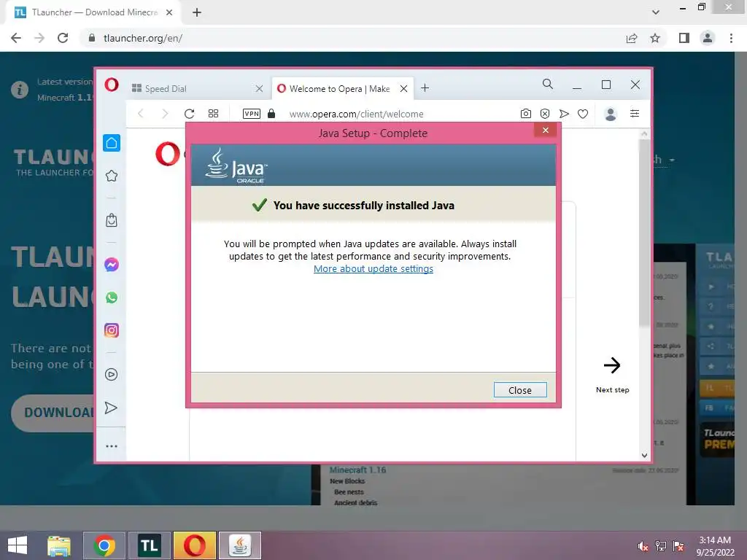Switch to Welcome to Opera tab
This screenshot has width=747, height=560.
339,88
